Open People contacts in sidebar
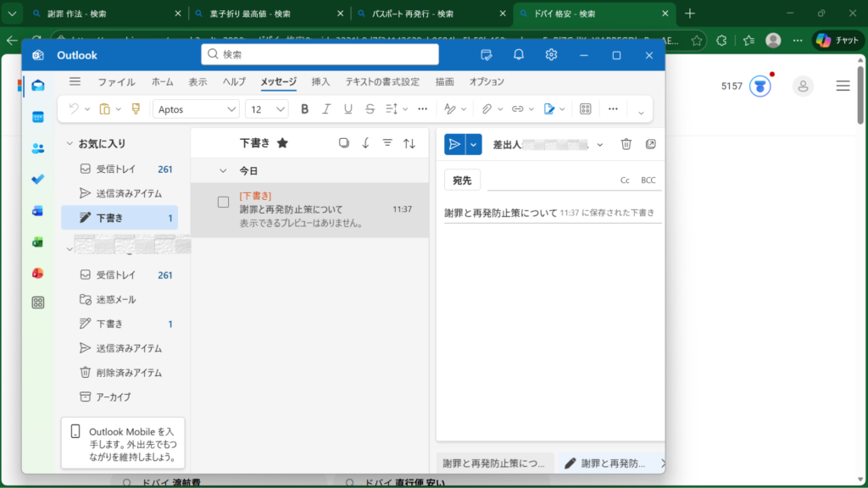The height and width of the screenshot is (488, 868). pos(38,148)
